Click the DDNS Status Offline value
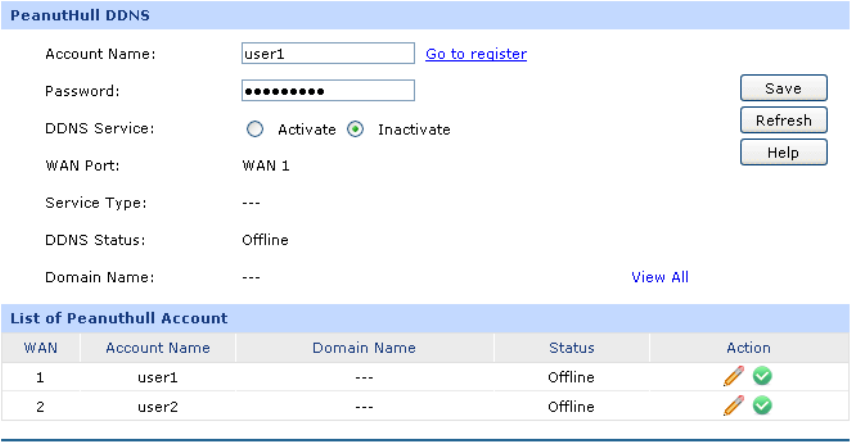The height and width of the screenshot is (448, 851). click(x=265, y=239)
